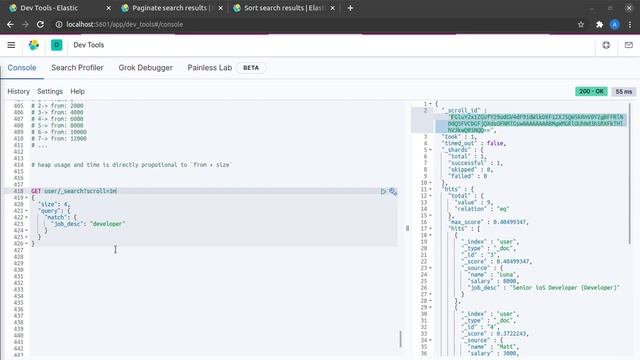The width and height of the screenshot is (640, 360).
Task: Click the localhost address bar URL
Action: 124,24
